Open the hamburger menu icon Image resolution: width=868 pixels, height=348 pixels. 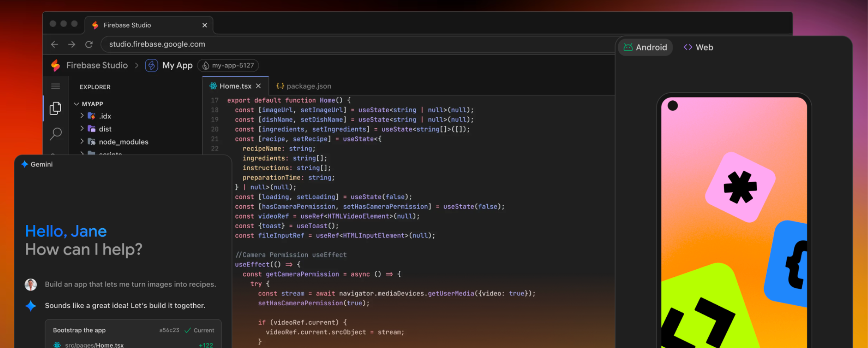click(56, 86)
